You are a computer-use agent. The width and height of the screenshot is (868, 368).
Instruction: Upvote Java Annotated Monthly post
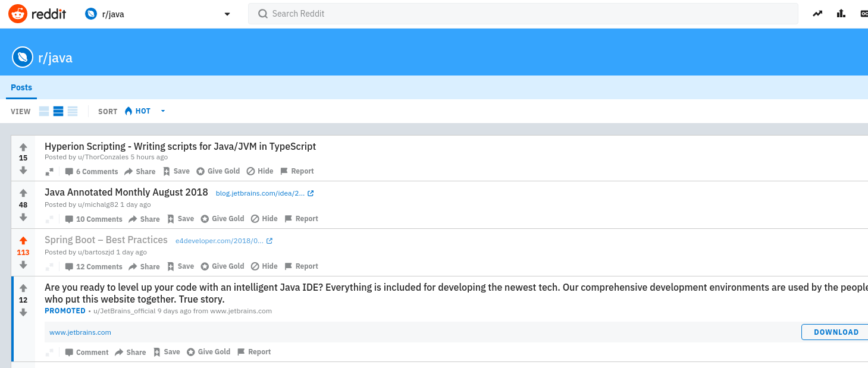(23, 193)
